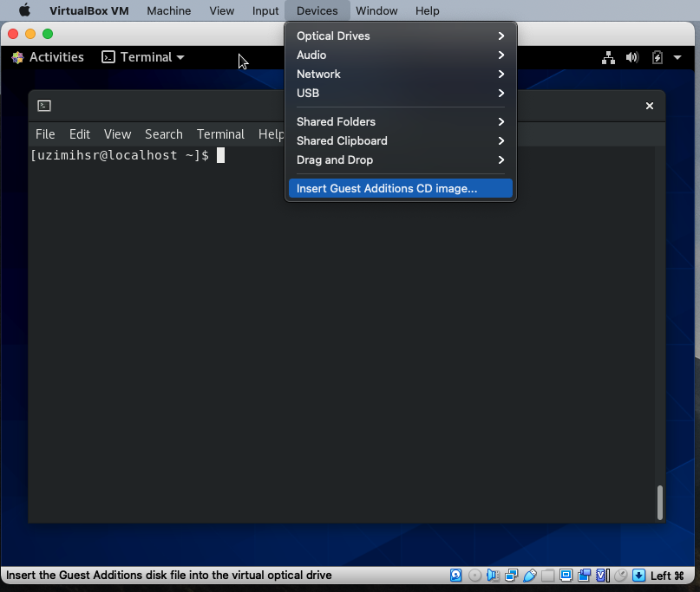Click the optical disk status icon
700x592 pixels.
coord(475,576)
